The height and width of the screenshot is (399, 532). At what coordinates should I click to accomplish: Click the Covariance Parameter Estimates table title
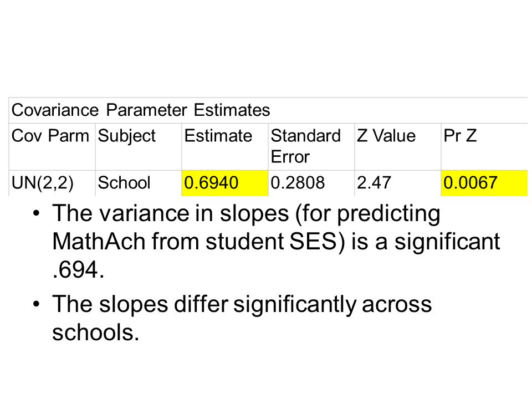pos(140,110)
